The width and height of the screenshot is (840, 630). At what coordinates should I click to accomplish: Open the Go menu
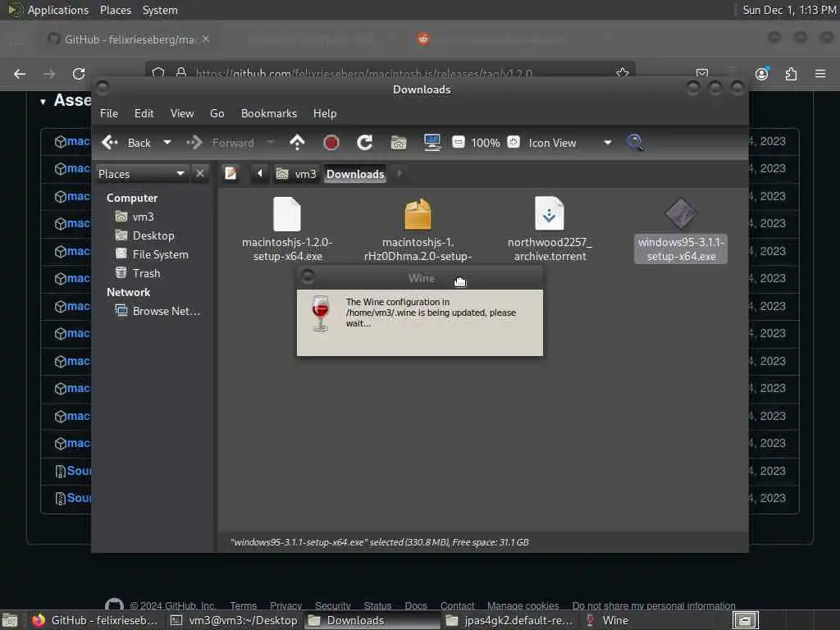coord(217,113)
